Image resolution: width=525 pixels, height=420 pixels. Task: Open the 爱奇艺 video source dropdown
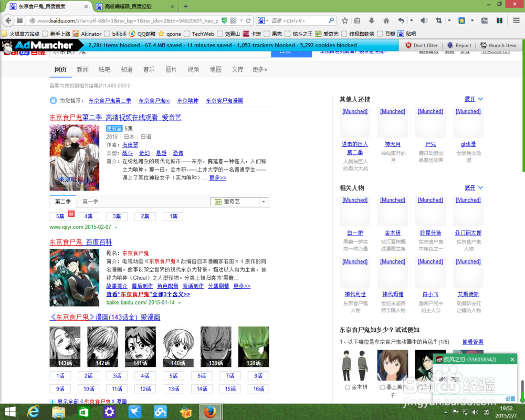(239, 202)
